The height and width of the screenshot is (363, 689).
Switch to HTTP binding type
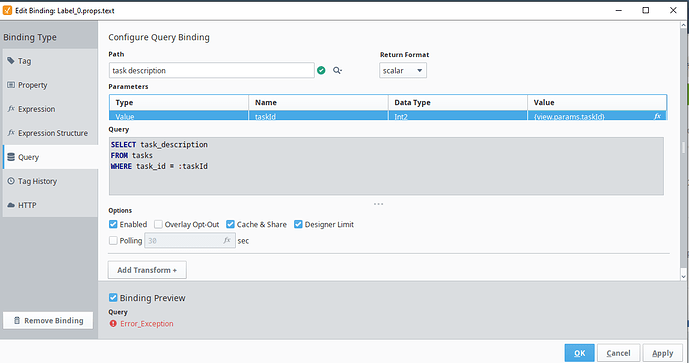pyautogui.click(x=50, y=205)
